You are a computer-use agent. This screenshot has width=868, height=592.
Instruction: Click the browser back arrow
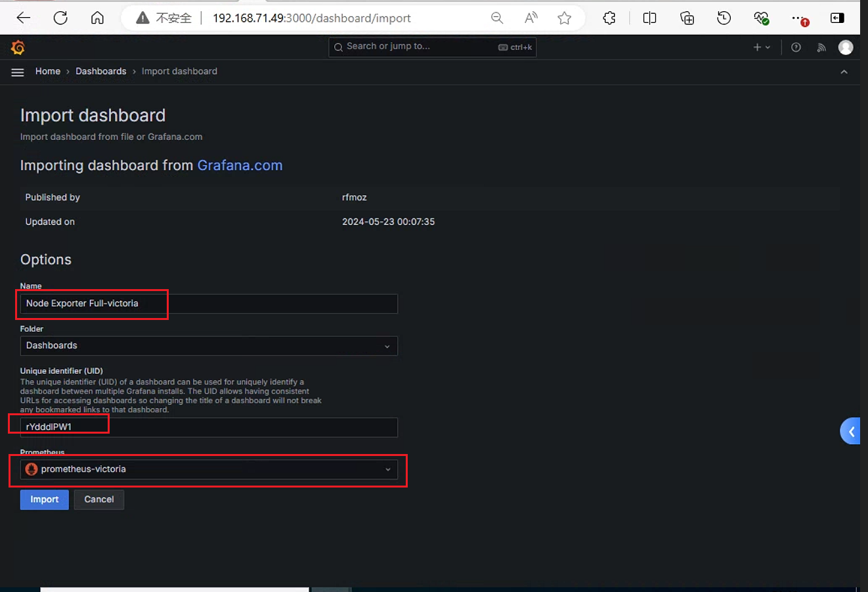[x=24, y=18]
